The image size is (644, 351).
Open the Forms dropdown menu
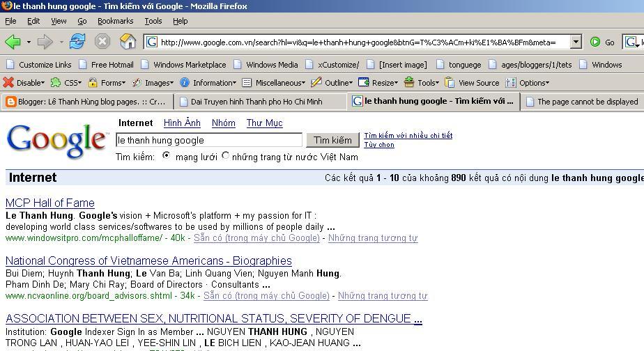point(123,83)
